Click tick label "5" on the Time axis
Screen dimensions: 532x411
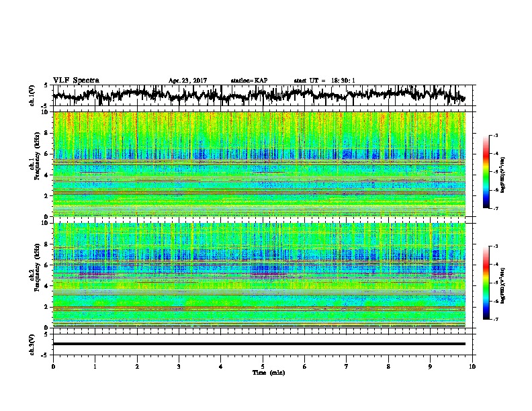[263, 367]
